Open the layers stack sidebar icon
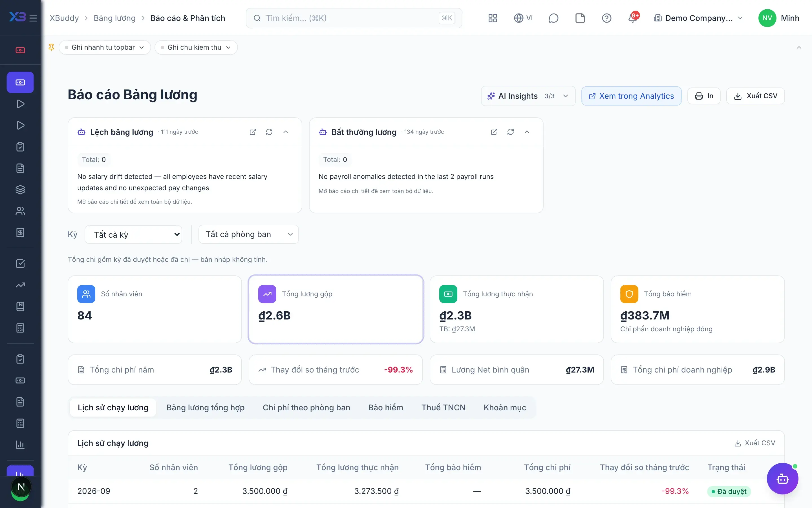The height and width of the screenshot is (508, 812). point(20,189)
